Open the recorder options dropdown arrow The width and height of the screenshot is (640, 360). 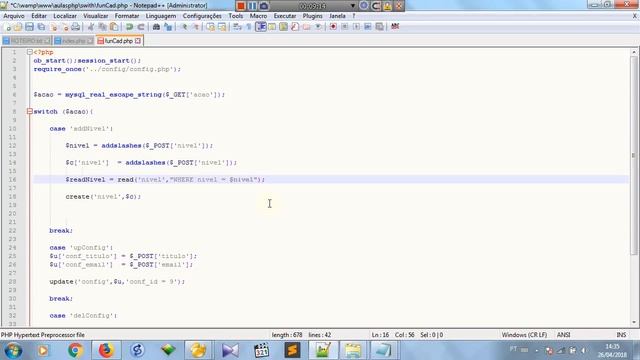click(x=353, y=6)
